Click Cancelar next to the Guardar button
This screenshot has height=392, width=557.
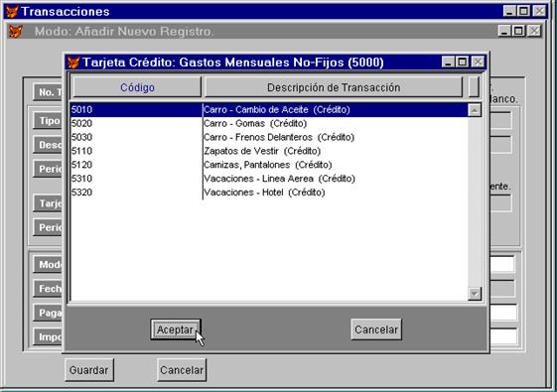[x=182, y=370]
